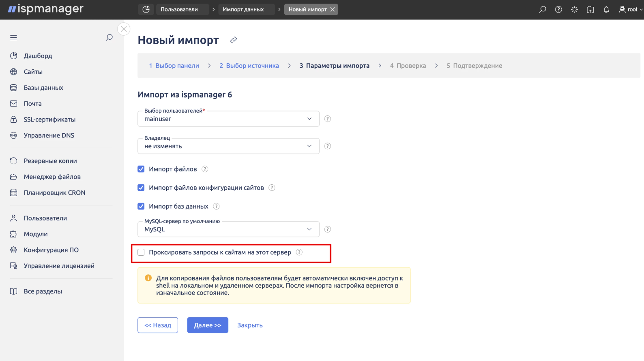The image size is (644, 361).
Task: Click the search magnifier icon in top bar
Action: pyautogui.click(x=543, y=9)
